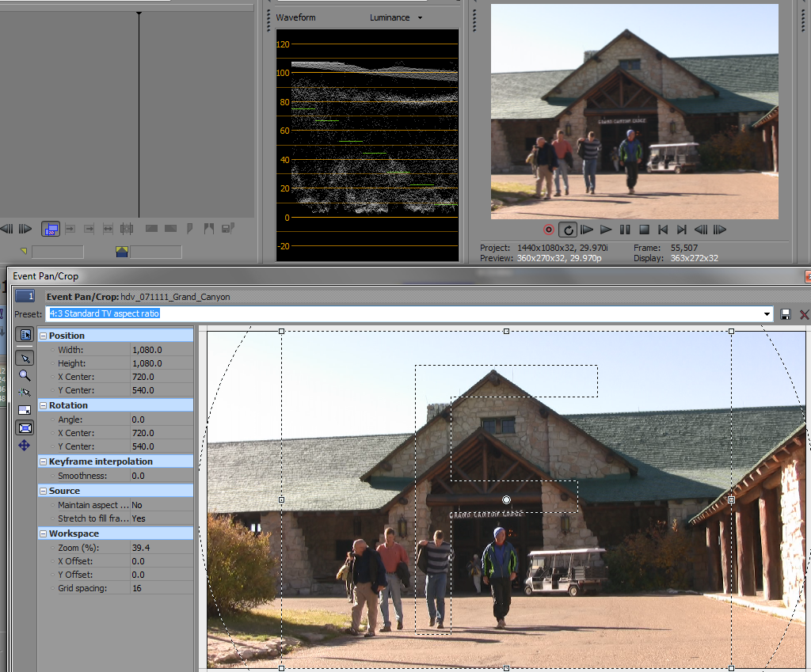
Task: Toggle overwrite-frames blue button in trimmer toolbar
Action: [x=51, y=229]
